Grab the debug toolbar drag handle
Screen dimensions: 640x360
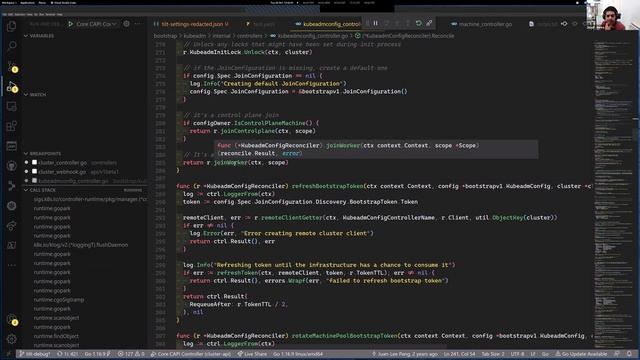[x=367, y=23]
